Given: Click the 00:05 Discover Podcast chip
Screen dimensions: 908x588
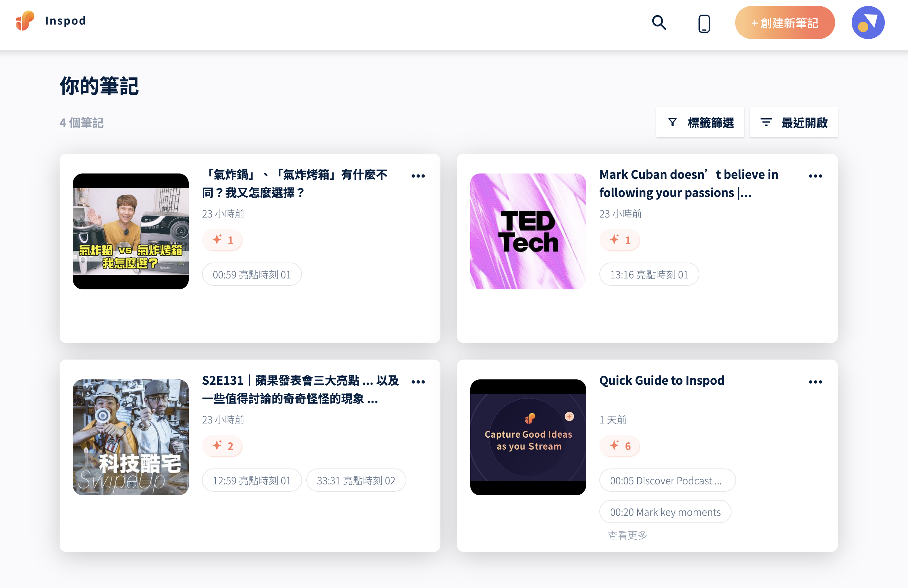Looking at the screenshot, I should [667, 480].
